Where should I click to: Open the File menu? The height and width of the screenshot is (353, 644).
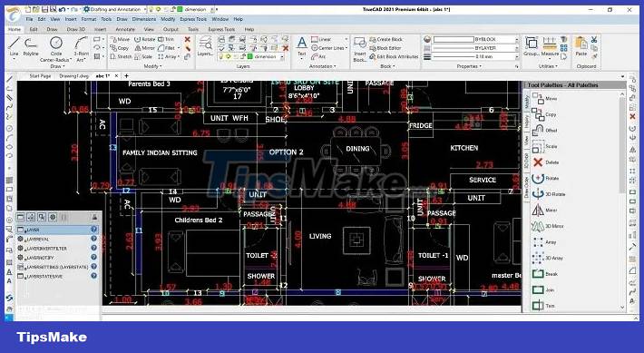(x=29, y=19)
